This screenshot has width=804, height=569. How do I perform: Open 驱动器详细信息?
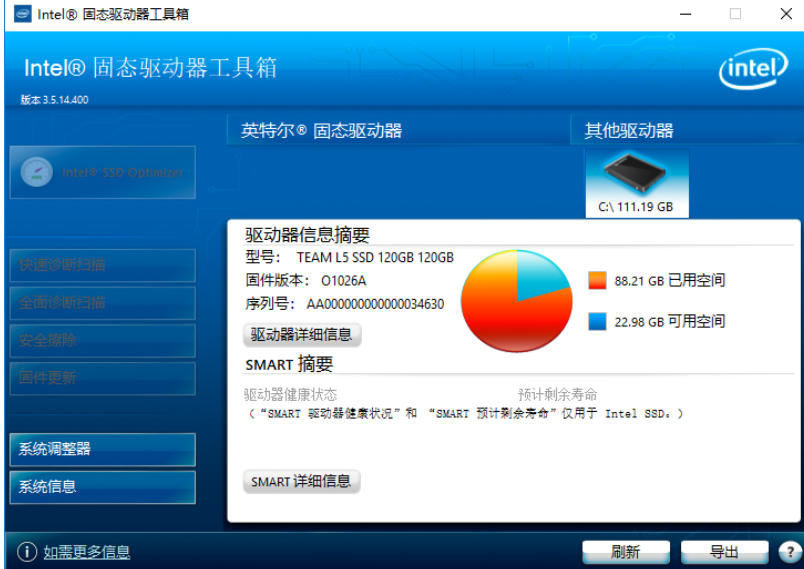coord(302,334)
